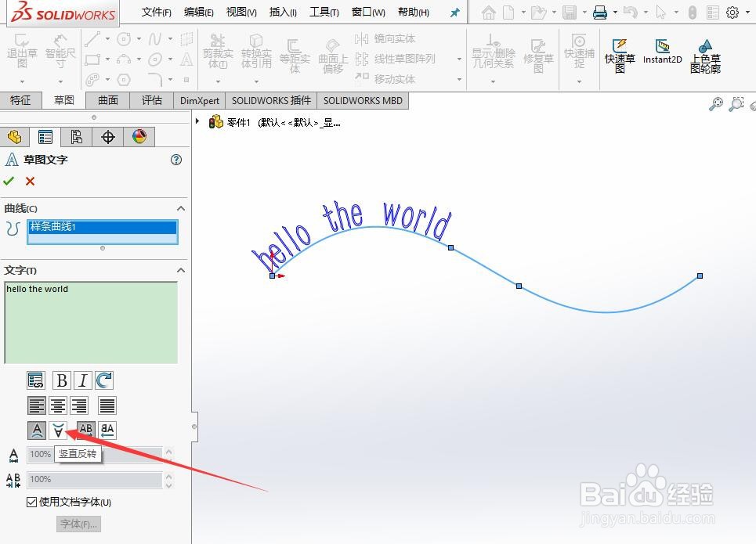Image resolution: width=756 pixels, height=544 pixels.
Task: Open the Options gear dropdown arrow
Action: pos(748,13)
